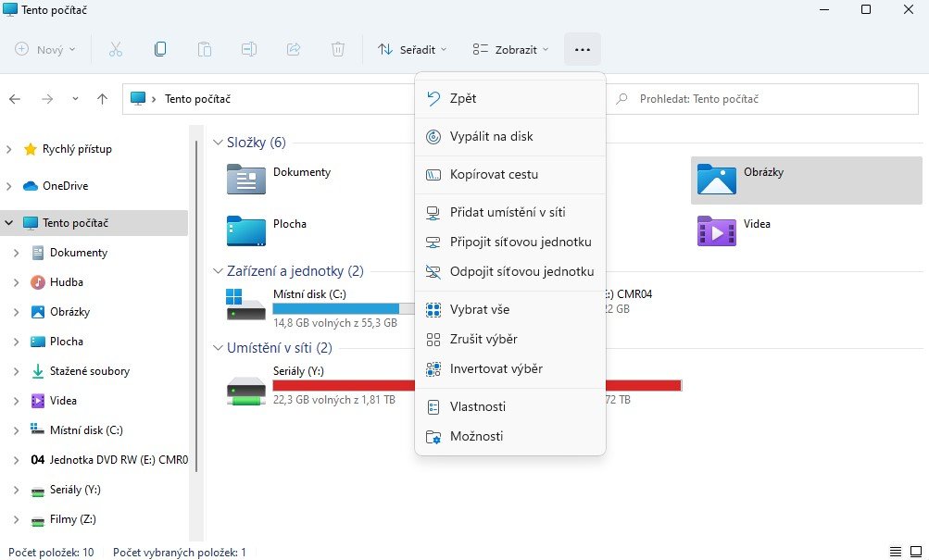Expand the OneDrive tree node
This screenshot has width=929, height=560.
click(x=9, y=186)
